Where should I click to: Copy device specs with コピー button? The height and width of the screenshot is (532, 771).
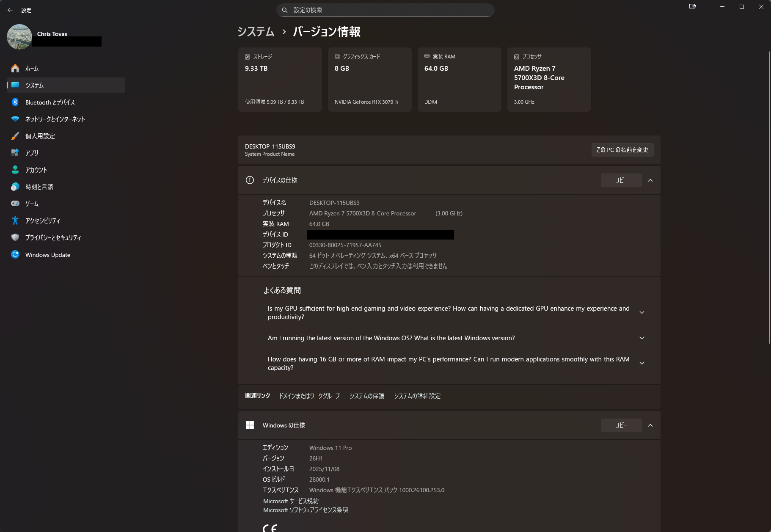[621, 180]
